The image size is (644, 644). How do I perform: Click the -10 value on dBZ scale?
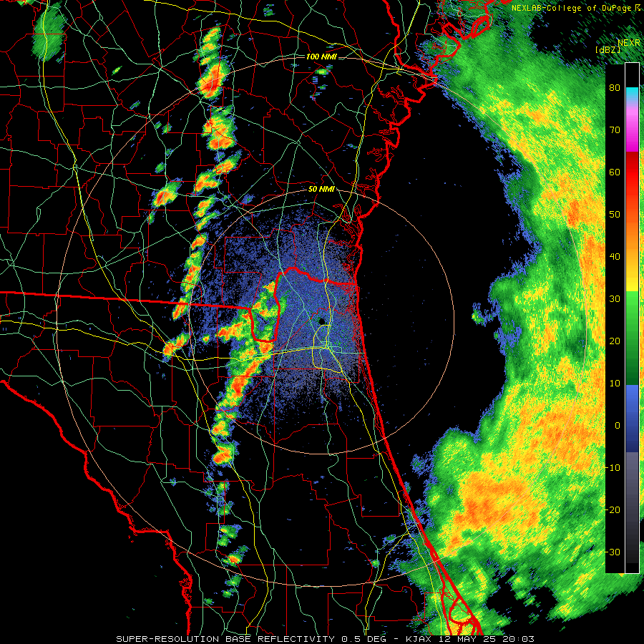(612, 467)
